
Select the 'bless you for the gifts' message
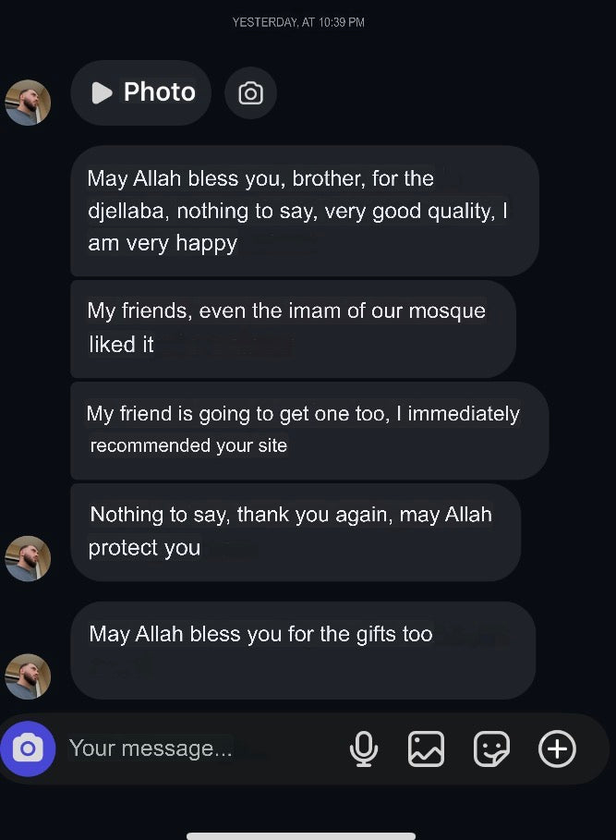point(302,650)
